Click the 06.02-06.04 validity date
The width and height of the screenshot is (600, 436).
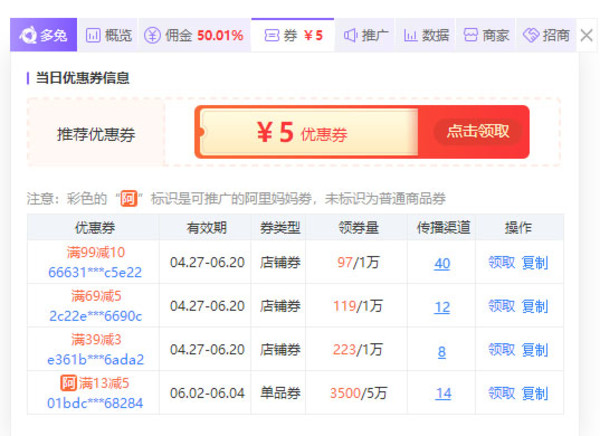tap(207, 394)
